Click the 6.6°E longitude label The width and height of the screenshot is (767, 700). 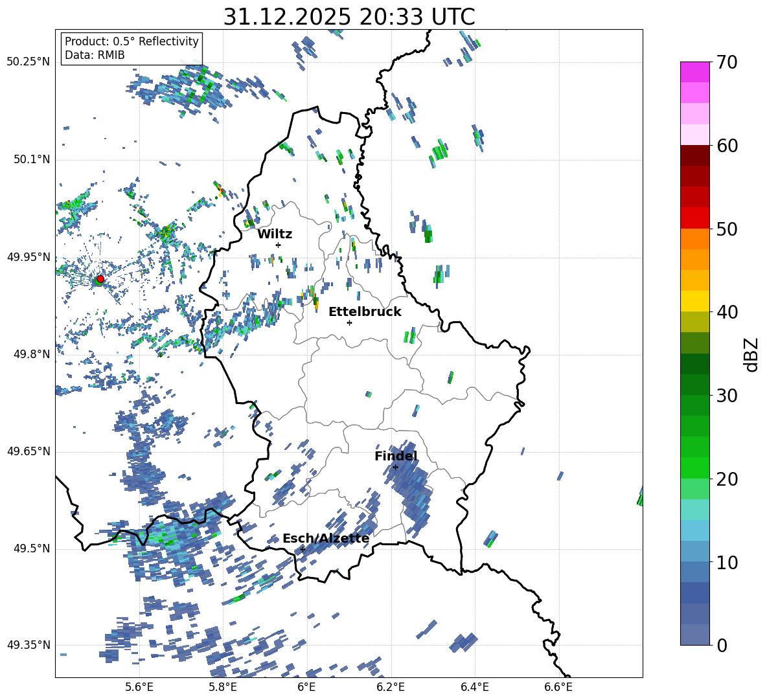coord(558,687)
